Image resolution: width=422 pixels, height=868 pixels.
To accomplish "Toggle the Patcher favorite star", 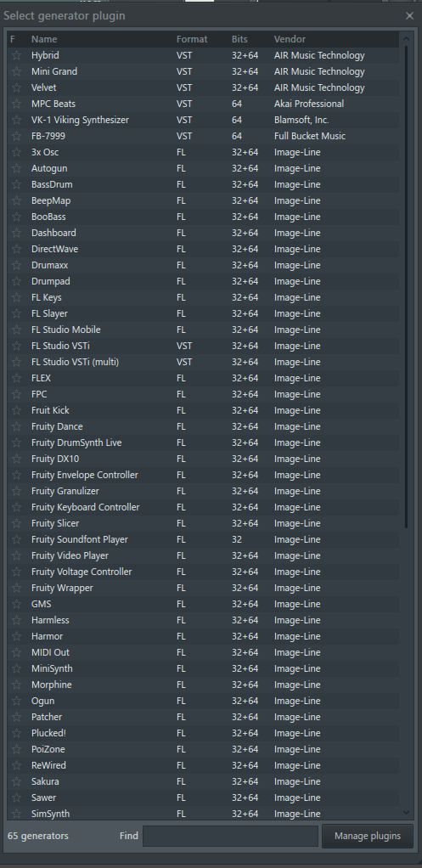I will click(x=17, y=717).
